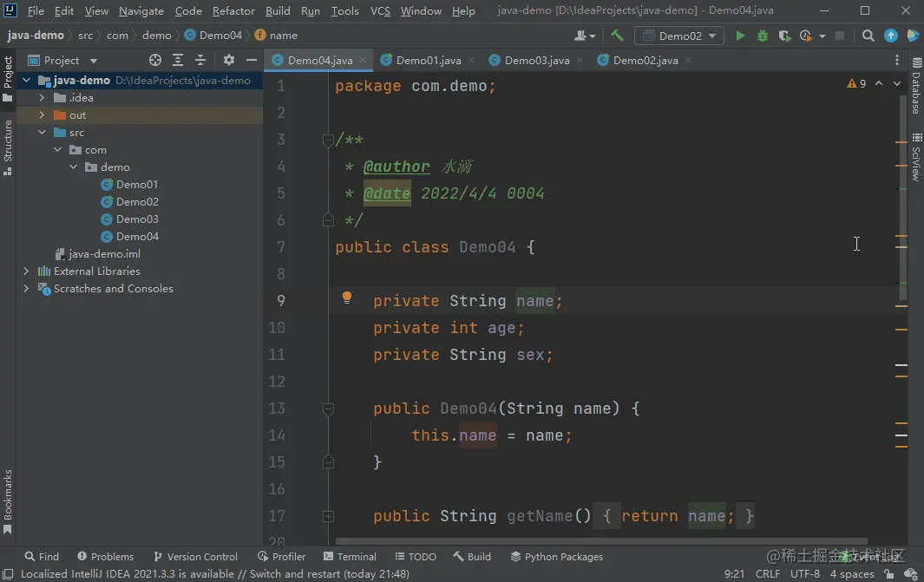
Task: Open Demo01 class in project tree
Action: coord(137,185)
